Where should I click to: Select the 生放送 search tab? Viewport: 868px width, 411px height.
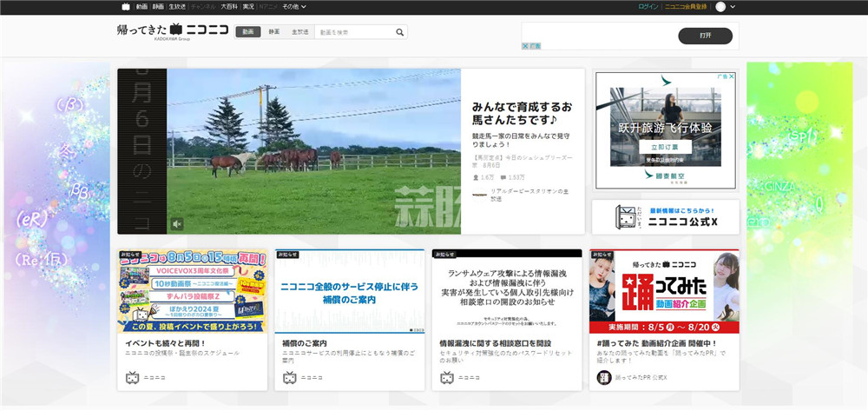click(x=300, y=32)
